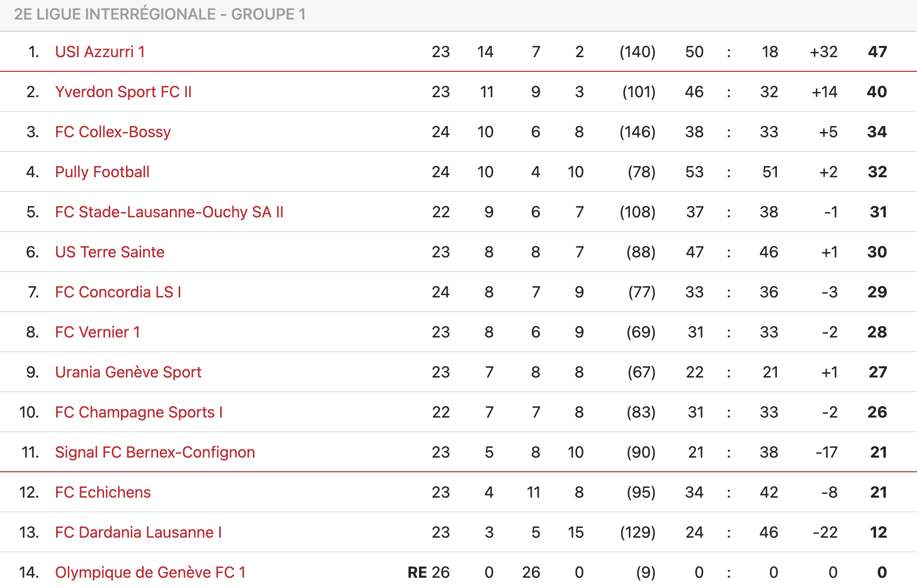
Task: Select USI Azzurri's 47 points value
Action: click(877, 52)
